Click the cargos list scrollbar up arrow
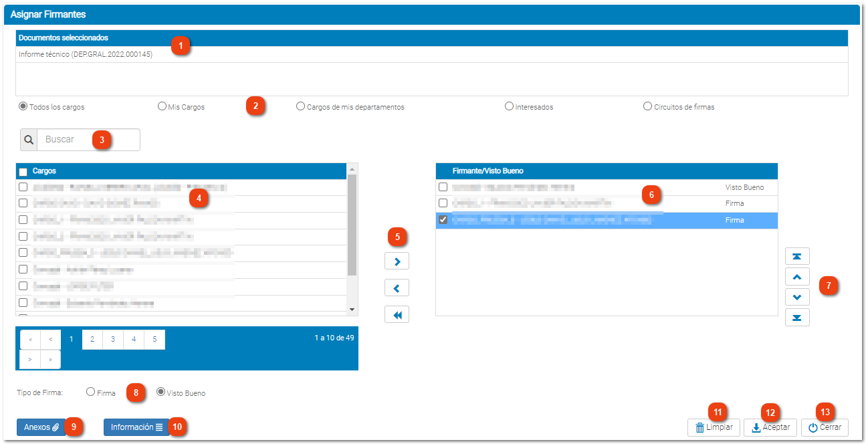 [352, 169]
